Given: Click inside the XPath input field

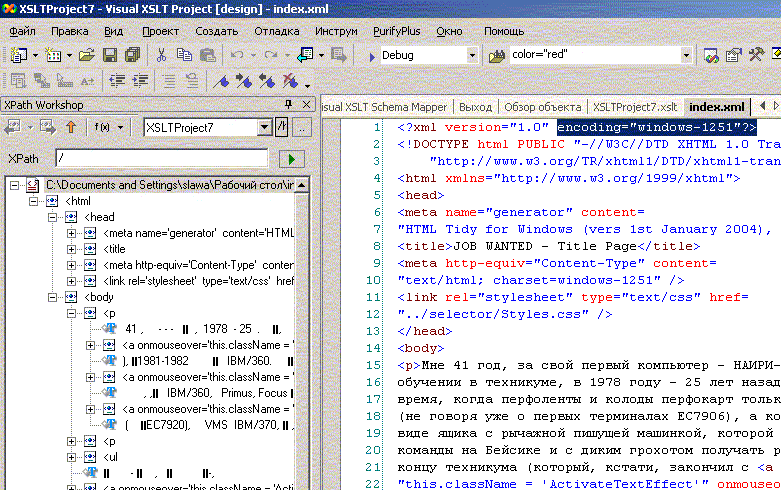Looking at the screenshot, I should click(x=161, y=159).
